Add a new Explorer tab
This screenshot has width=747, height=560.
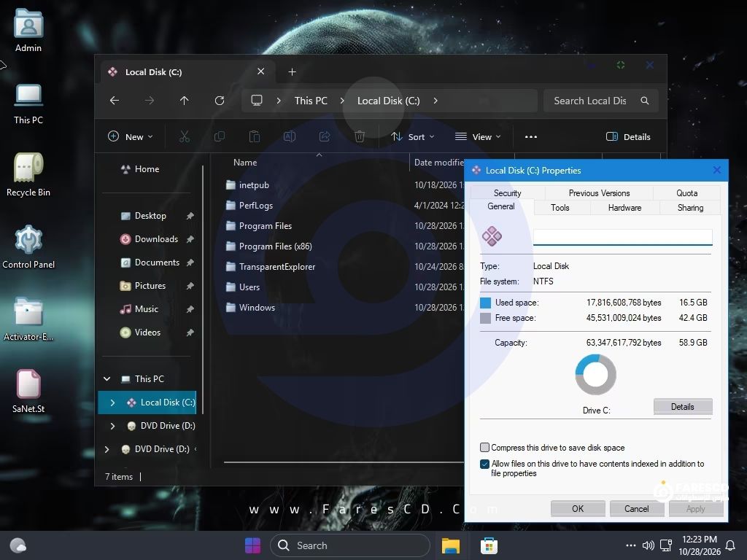point(292,72)
